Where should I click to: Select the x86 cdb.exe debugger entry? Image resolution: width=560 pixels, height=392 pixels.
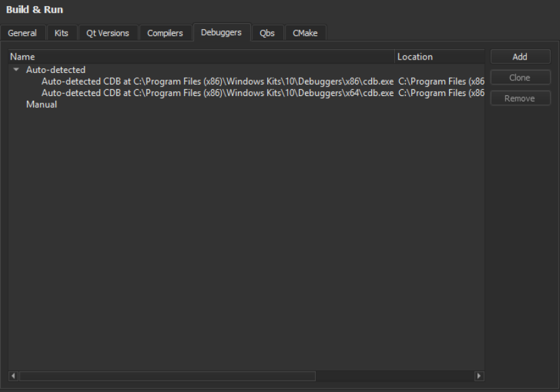pyautogui.click(x=218, y=81)
